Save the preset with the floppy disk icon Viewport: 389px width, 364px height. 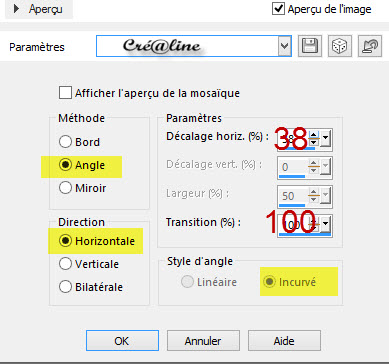(x=310, y=46)
